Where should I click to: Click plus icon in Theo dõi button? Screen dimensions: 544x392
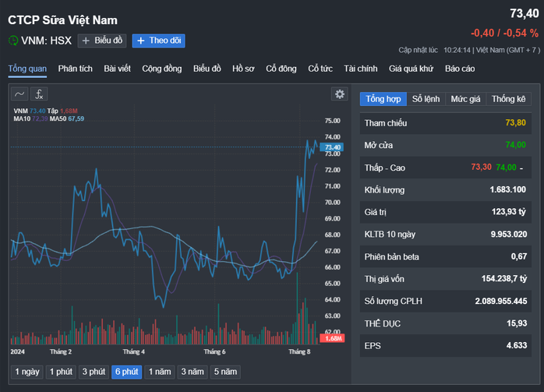coord(140,41)
